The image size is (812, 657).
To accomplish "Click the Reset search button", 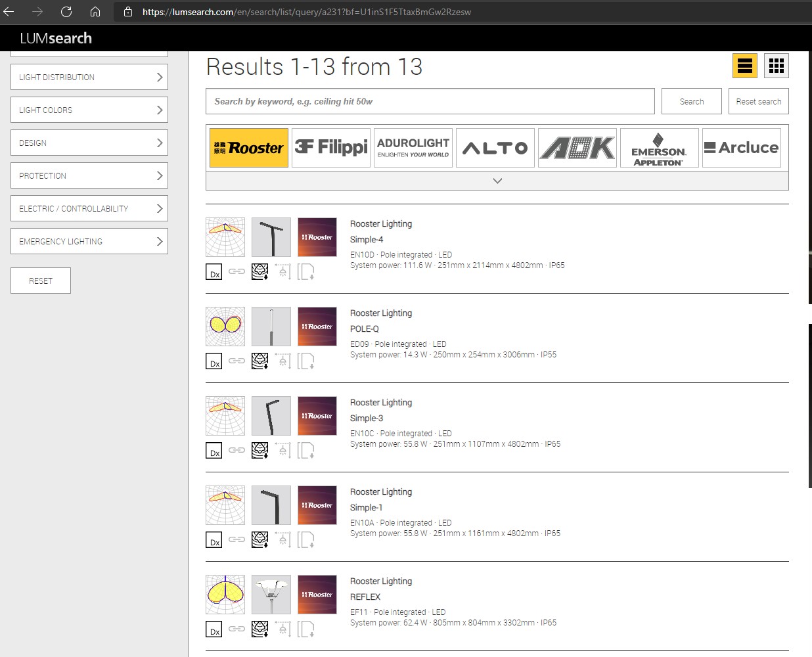I will 759,101.
